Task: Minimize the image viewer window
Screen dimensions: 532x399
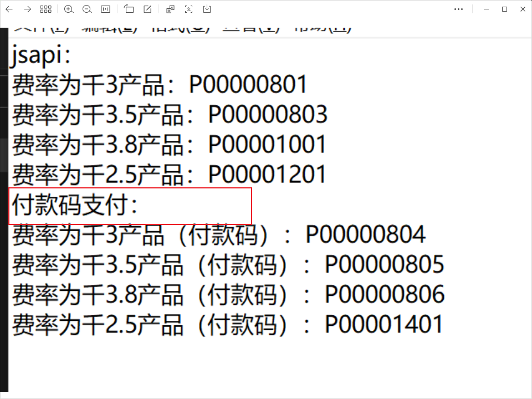Action: point(486,9)
